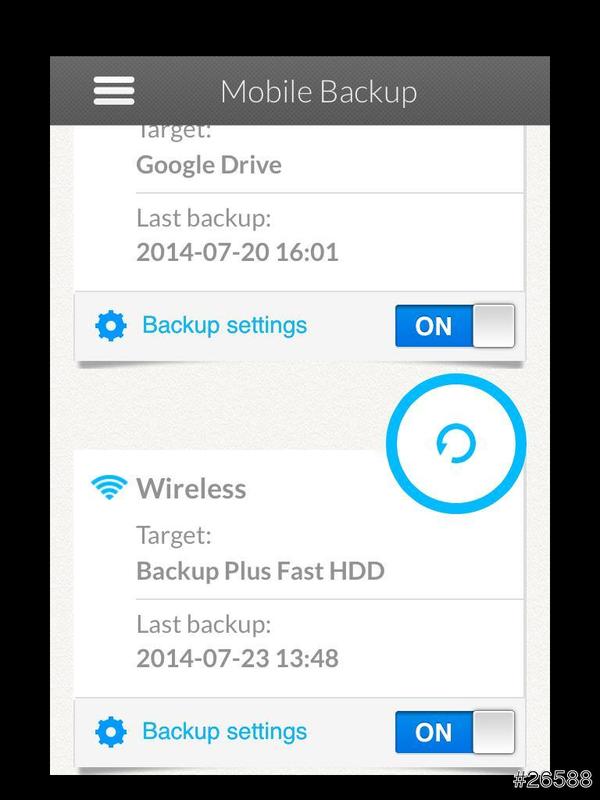The width and height of the screenshot is (600, 800).
Task: Click the blue ON label of Google Drive switch
Action: click(434, 326)
